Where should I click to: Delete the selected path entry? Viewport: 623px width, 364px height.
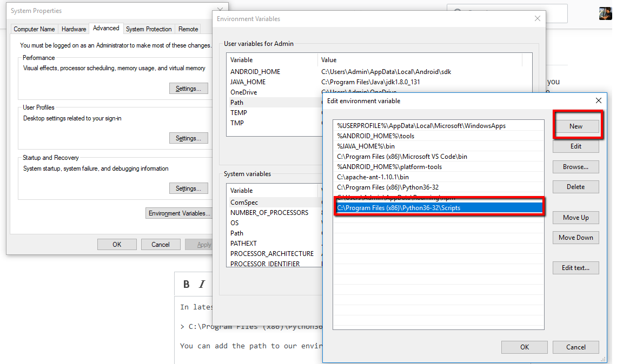[576, 186]
